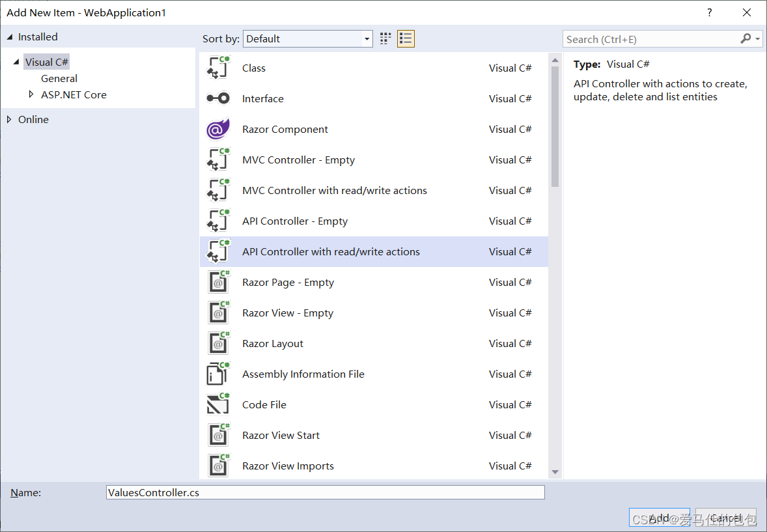Click the Class template icon
Viewport: 767px width, 532px height.
click(x=217, y=68)
